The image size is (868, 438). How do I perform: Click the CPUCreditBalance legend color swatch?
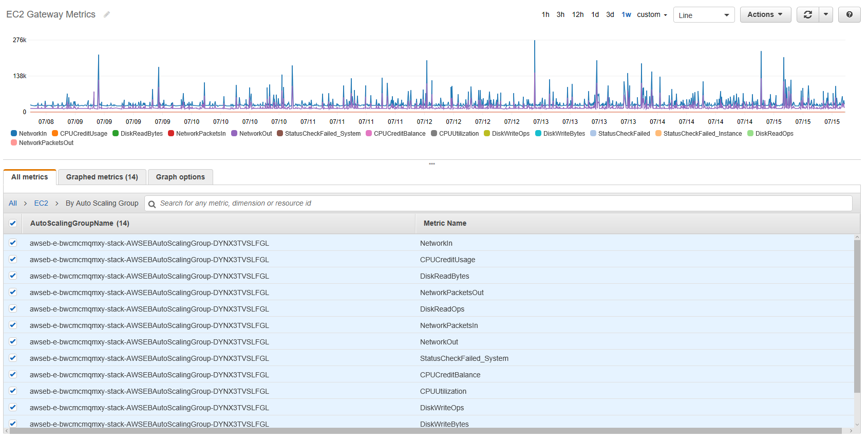pos(369,133)
